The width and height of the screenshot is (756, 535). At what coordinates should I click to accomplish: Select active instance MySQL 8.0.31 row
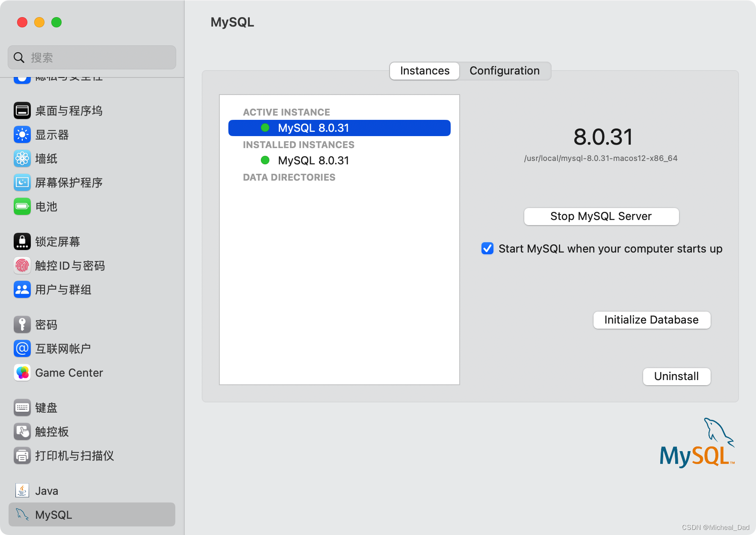click(x=340, y=128)
